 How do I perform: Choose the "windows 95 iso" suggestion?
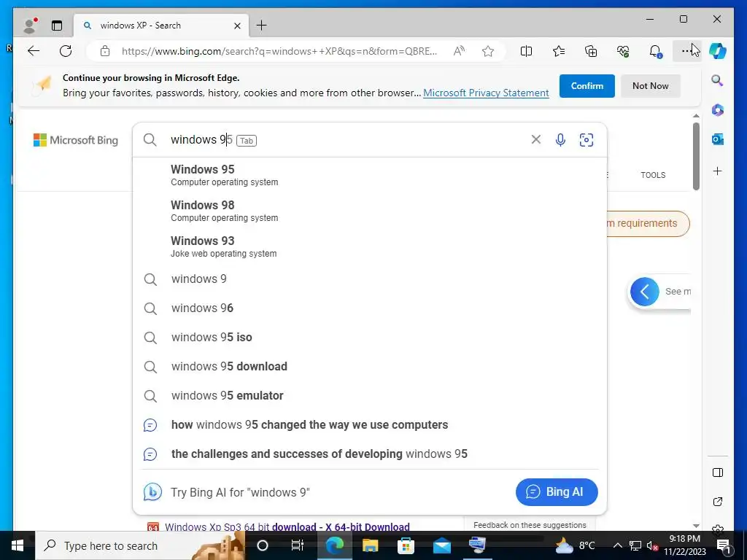point(370,337)
